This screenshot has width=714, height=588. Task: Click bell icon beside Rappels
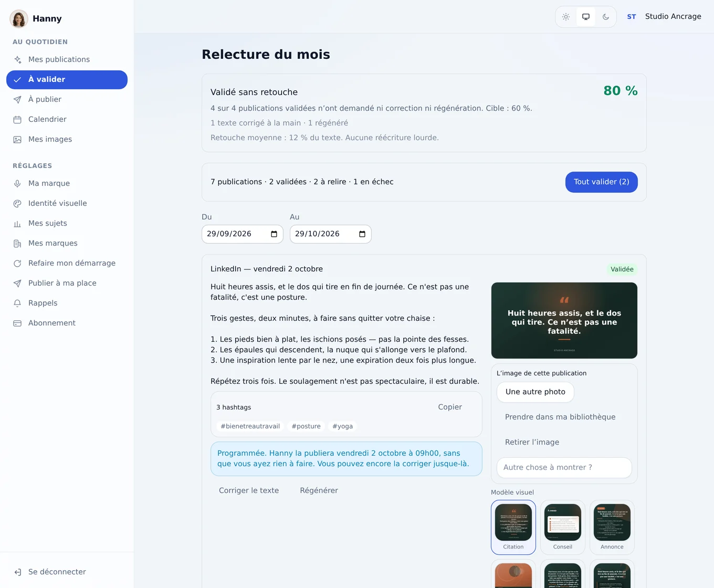[17, 303]
